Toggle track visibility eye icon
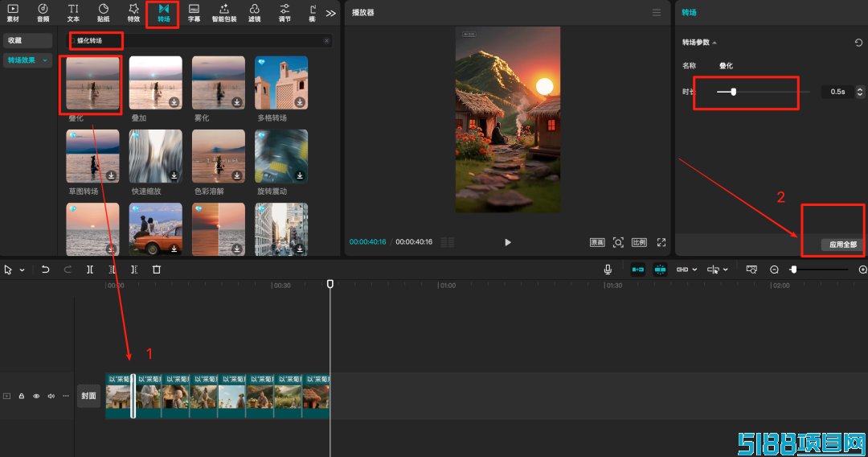Screen dimensions: 868x457 (x=36, y=396)
